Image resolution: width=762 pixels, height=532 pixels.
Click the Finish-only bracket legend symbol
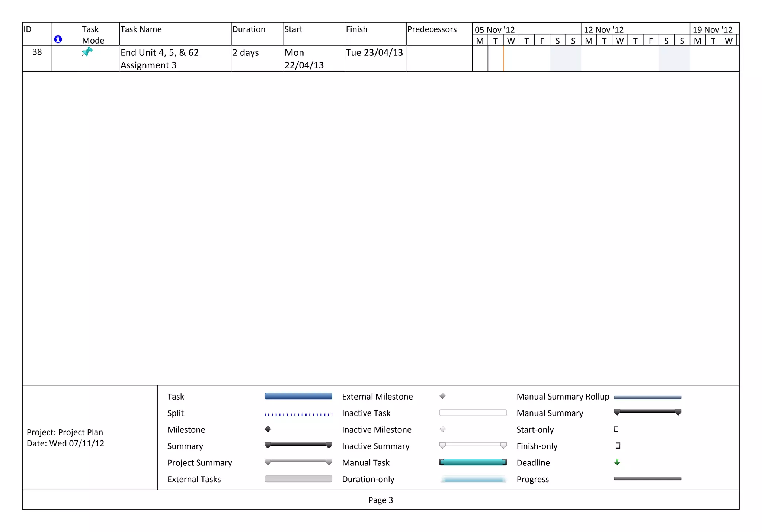point(618,445)
